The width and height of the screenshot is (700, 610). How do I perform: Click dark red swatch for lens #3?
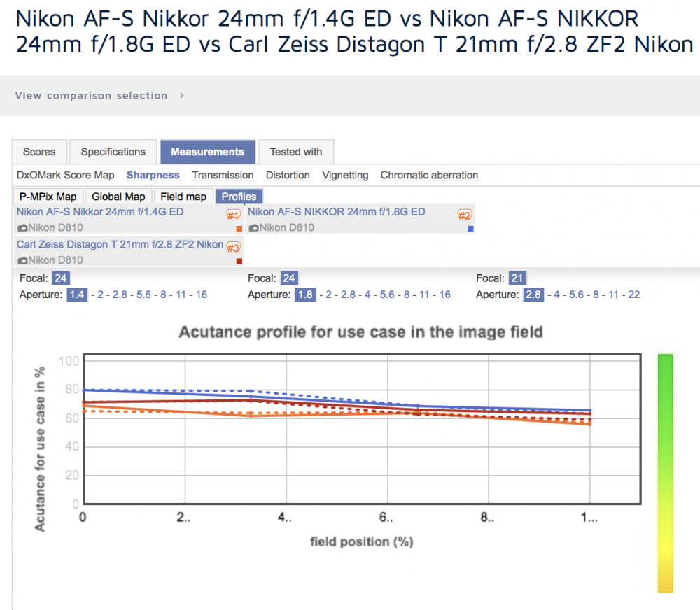coord(239,262)
